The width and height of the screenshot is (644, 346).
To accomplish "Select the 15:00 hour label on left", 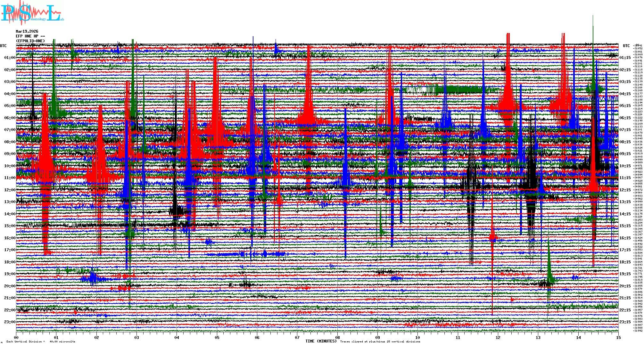I will tap(10, 226).
